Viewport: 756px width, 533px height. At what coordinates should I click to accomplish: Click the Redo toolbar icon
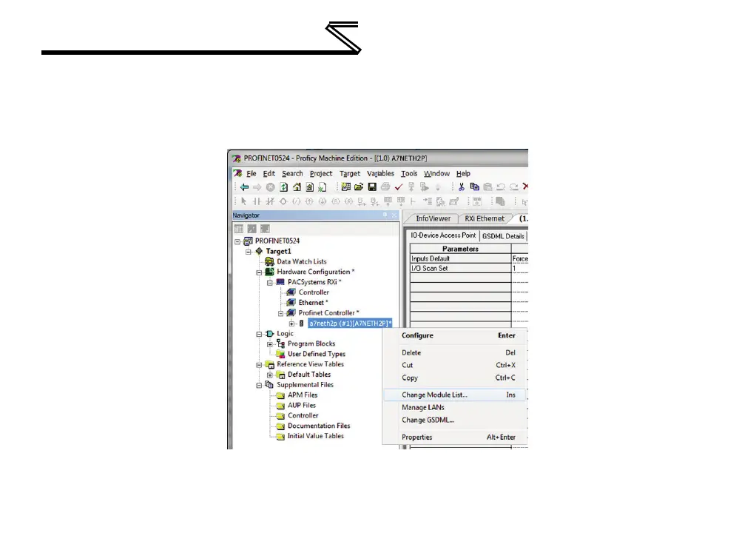point(513,187)
